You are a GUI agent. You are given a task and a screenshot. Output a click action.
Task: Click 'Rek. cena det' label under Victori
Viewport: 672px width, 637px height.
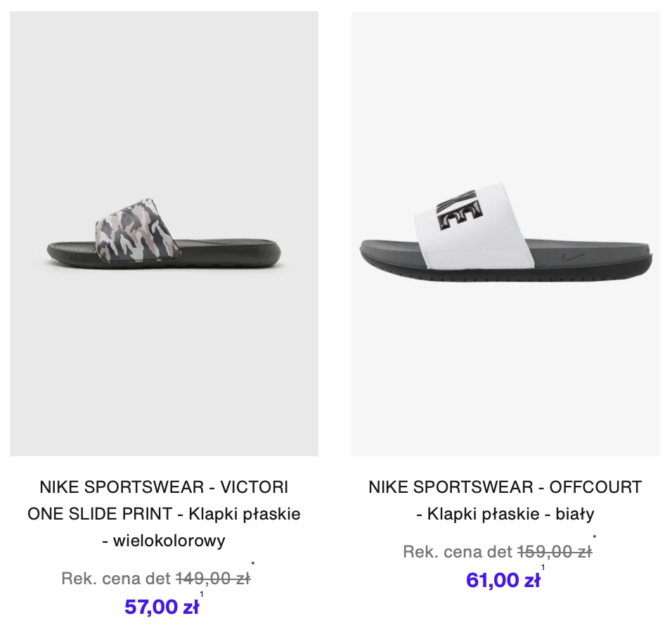116,579
